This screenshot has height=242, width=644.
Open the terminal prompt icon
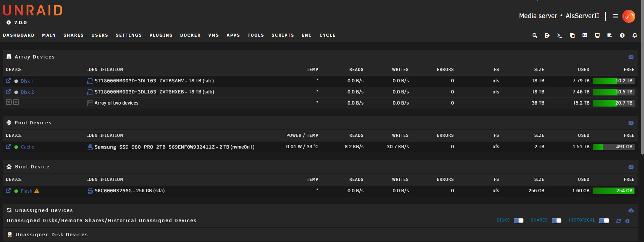[559, 35]
